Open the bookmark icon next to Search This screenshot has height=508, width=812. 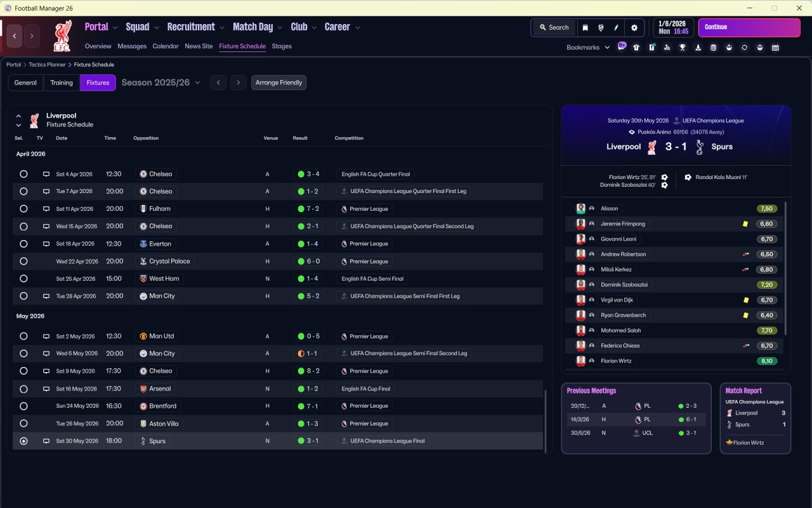click(585, 28)
